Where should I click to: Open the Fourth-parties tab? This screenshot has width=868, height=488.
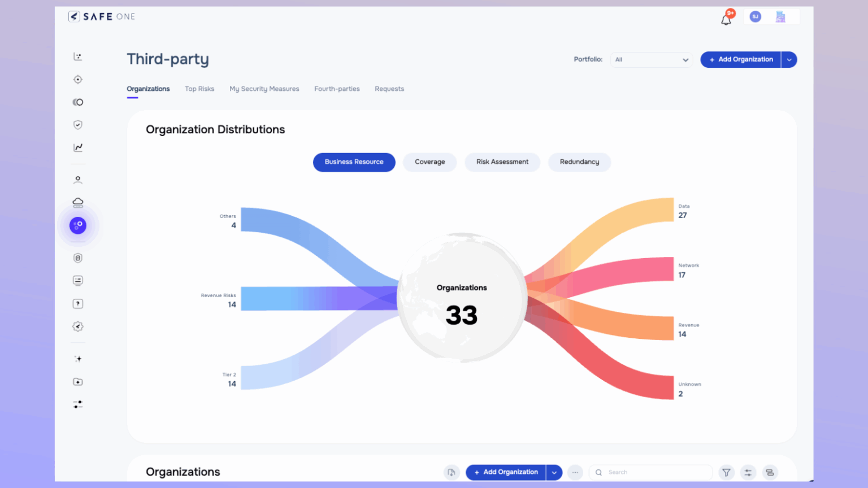pos(337,89)
